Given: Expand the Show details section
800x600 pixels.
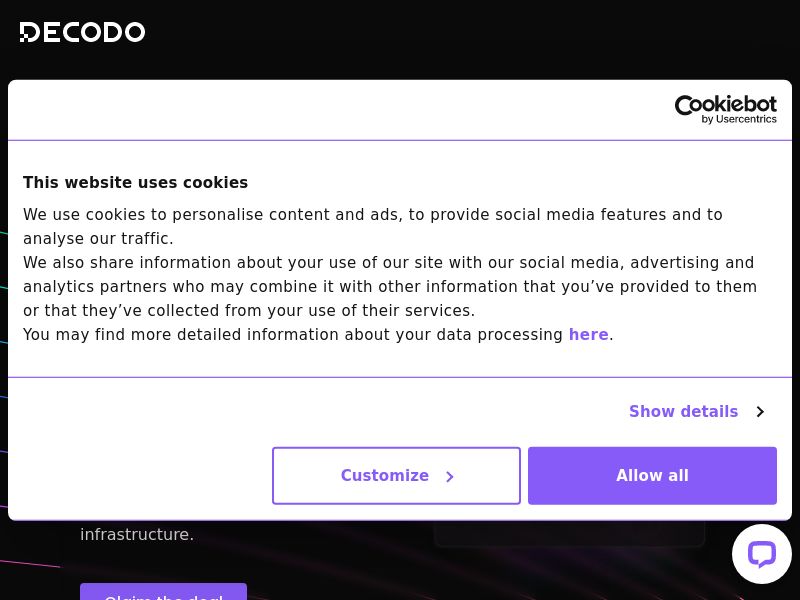Looking at the screenshot, I should [x=684, y=412].
